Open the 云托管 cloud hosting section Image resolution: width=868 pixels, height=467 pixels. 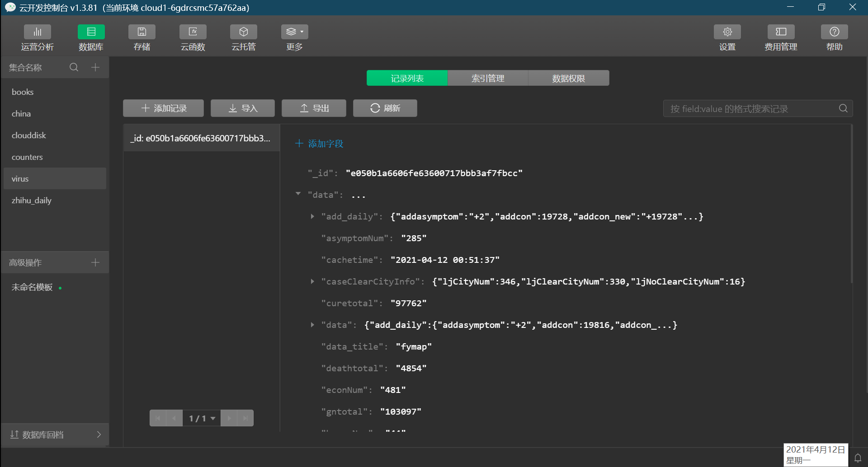click(x=243, y=38)
